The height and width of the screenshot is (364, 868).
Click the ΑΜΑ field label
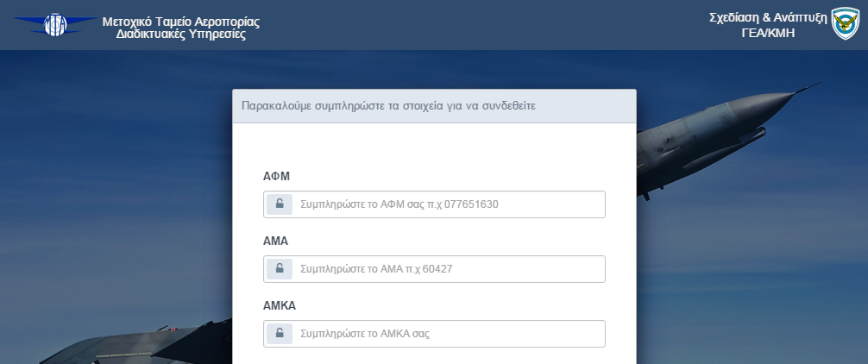275,241
